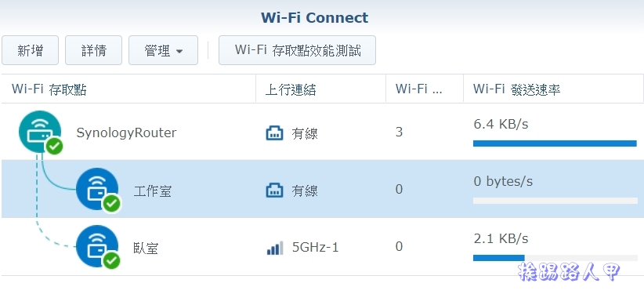Viewport: 644px width, 294px height.
Task: Click the 新增 button
Action: tap(31, 50)
